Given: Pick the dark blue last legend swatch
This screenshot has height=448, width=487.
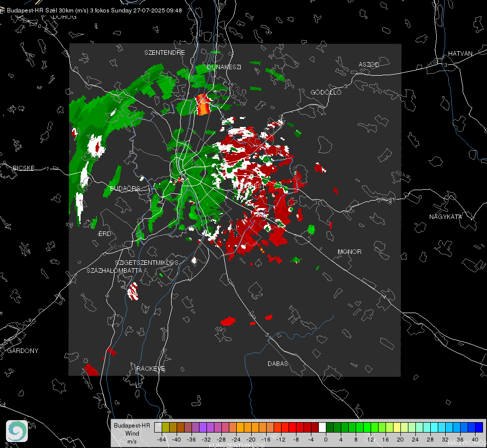Looking at the screenshot, I should pos(479,427).
